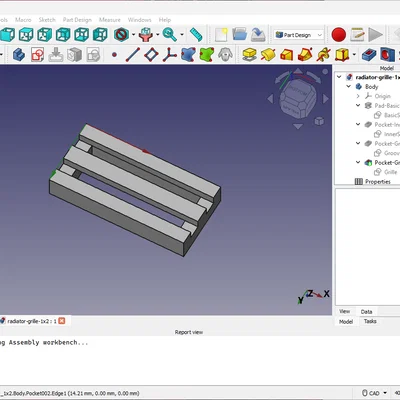400x400 pixels.
Task: Select Body in the model tree
Action: (x=371, y=87)
